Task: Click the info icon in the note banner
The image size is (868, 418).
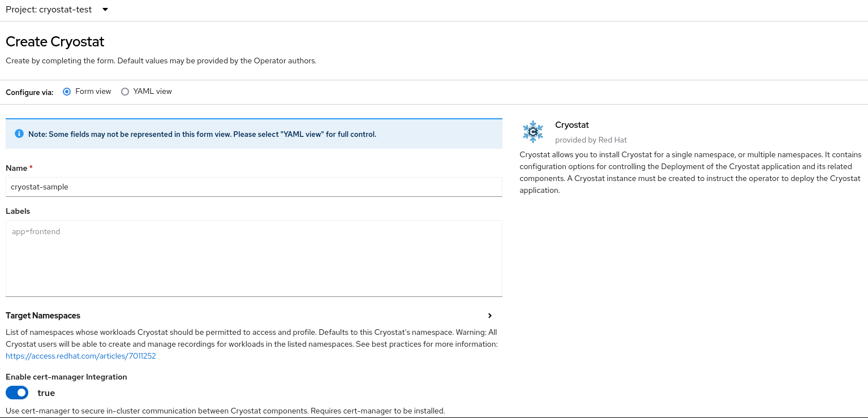Action: (x=19, y=134)
